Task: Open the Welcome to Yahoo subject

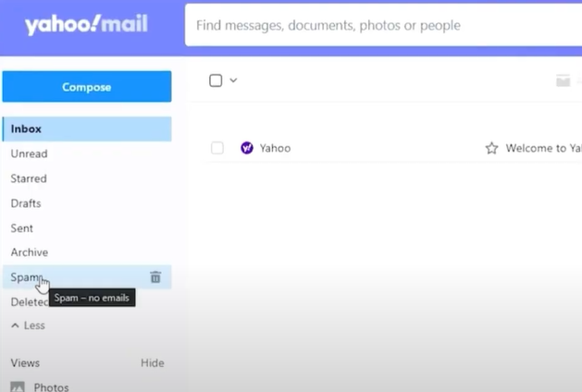Action: [x=544, y=148]
